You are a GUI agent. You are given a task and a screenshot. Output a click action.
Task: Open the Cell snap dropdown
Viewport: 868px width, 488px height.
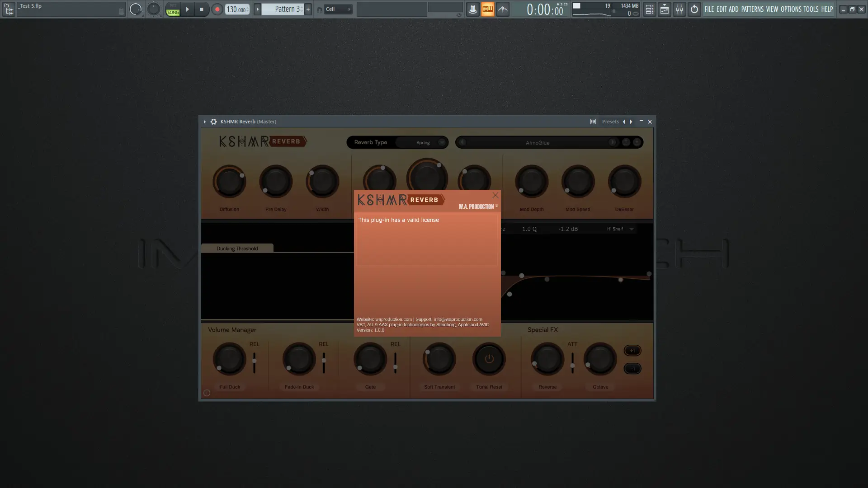tap(337, 9)
